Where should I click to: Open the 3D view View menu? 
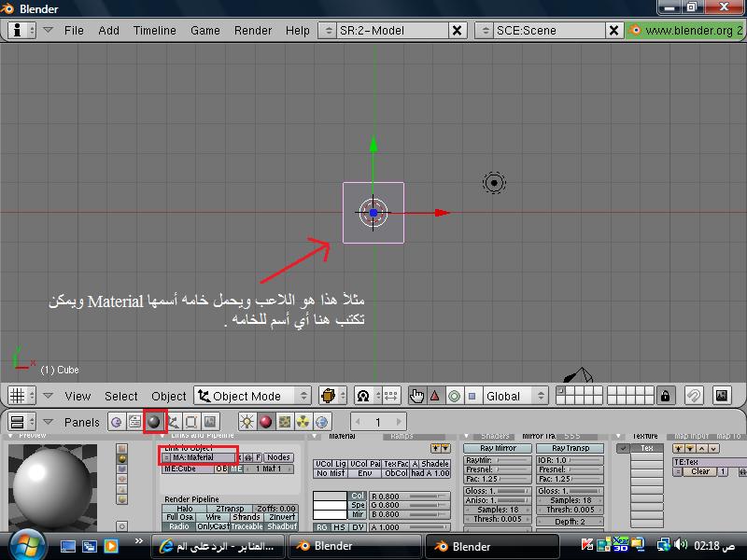click(78, 396)
